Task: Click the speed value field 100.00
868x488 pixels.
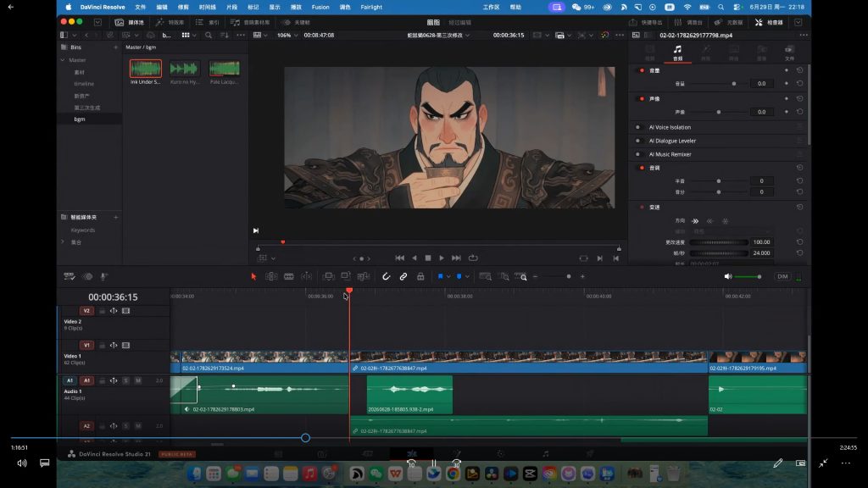Action: 762,242
